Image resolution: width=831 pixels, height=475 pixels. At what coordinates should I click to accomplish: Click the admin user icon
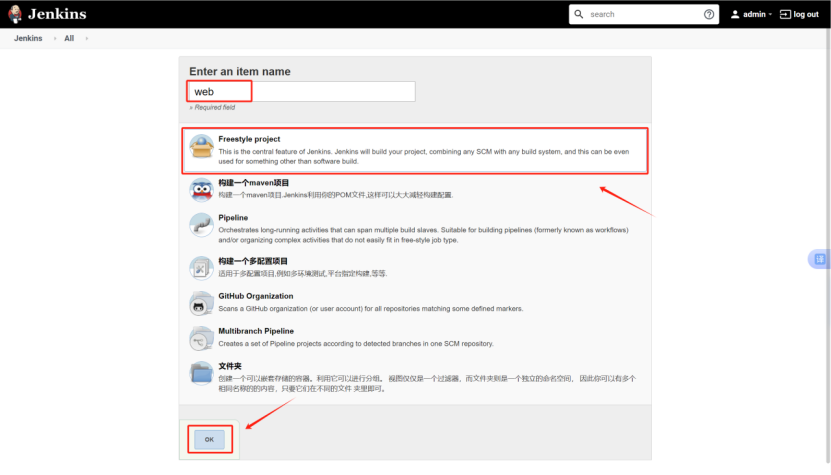(735, 14)
